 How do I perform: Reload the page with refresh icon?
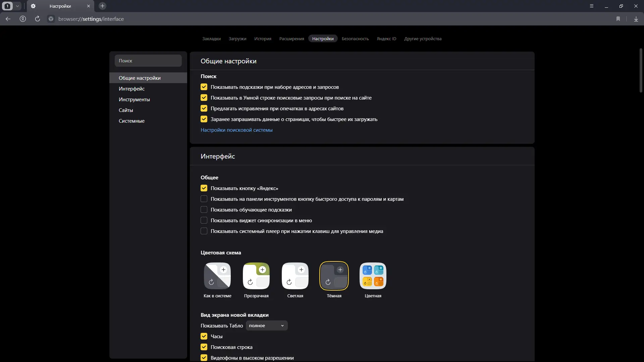[38, 19]
